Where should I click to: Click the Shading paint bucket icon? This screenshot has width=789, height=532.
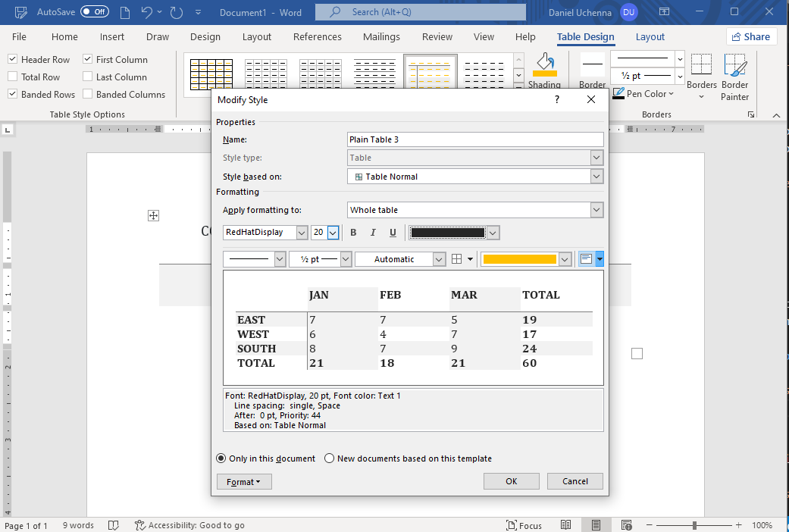544,65
